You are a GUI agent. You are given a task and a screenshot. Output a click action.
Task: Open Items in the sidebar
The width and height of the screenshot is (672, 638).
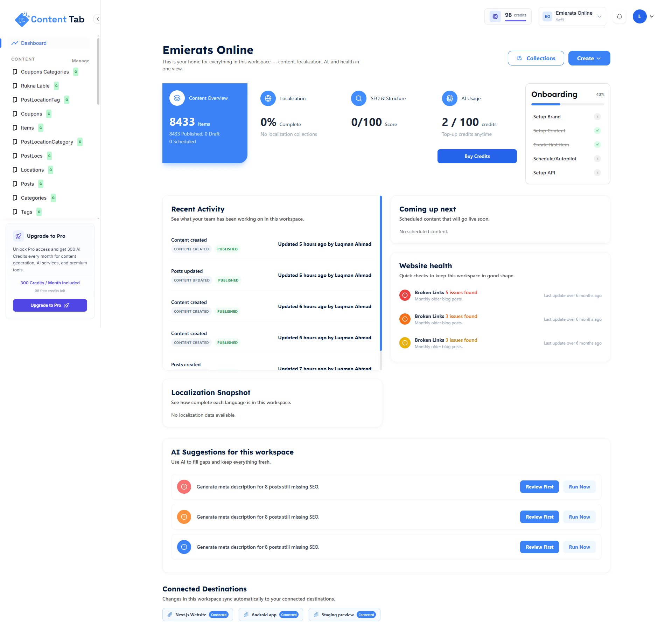point(27,128)
